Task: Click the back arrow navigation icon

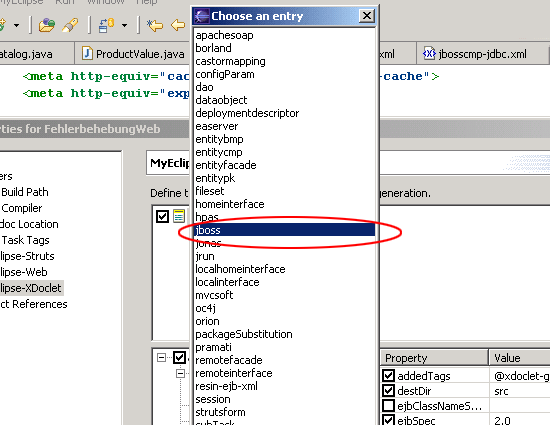Action: (x=178, y=25)
